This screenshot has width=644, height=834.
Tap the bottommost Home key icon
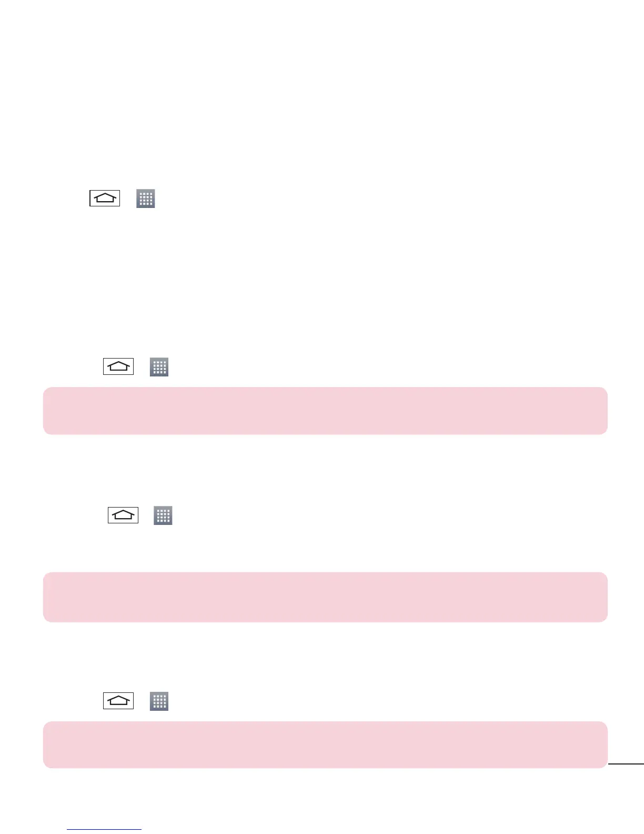118,701
